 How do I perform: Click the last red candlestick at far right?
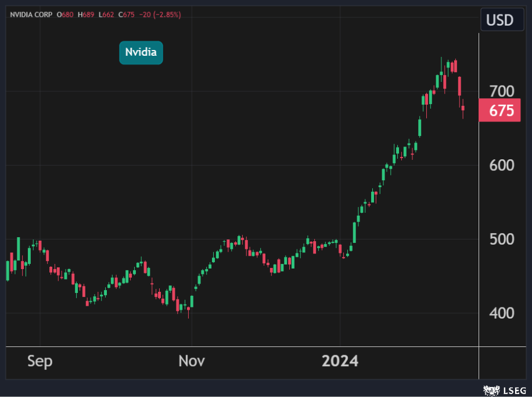(x=463, y=108)
